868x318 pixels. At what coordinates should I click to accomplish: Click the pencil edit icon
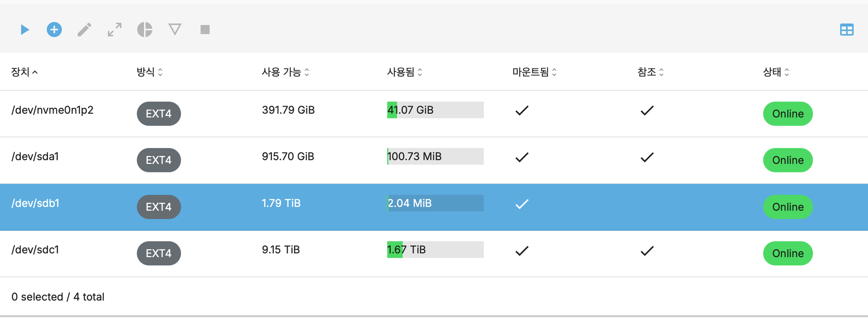tap(84, 30)
